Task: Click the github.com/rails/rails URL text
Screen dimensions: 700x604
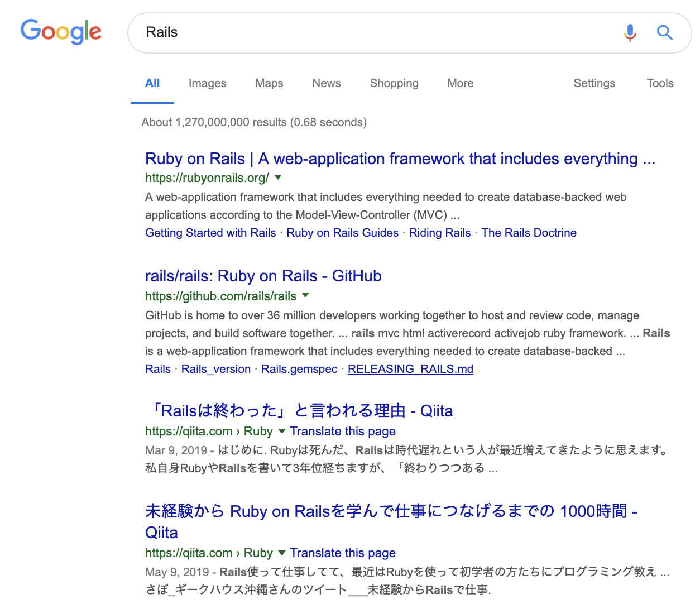Action: [x=220, y=296]
